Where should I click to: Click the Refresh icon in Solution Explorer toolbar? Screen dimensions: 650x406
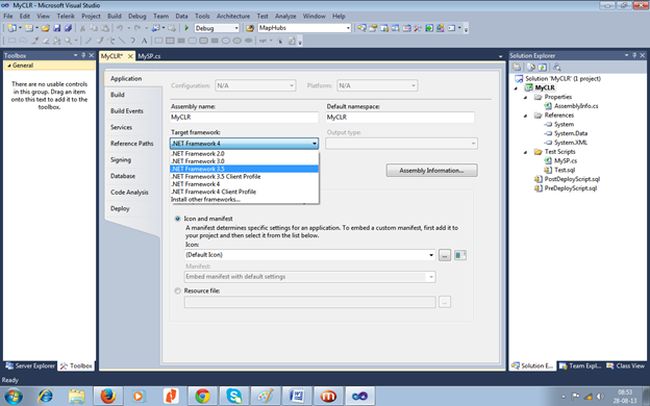point(543,67)
